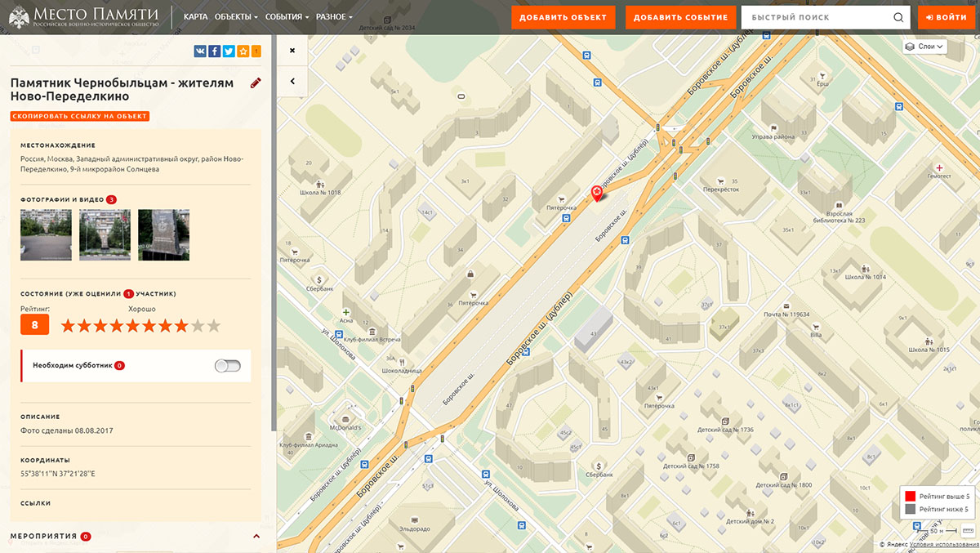Click the red star map marker

pyautogui.click(x=597, y=194)
